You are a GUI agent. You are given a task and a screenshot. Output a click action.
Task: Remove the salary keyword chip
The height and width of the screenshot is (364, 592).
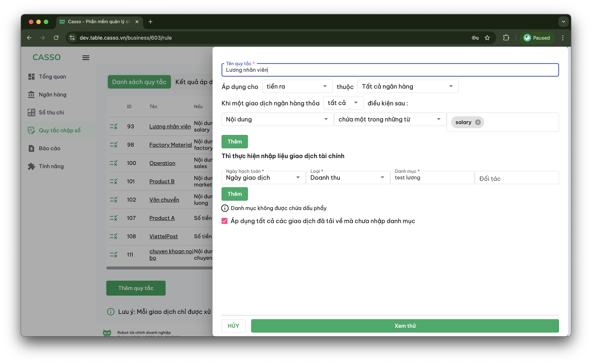tap(478, 122)
